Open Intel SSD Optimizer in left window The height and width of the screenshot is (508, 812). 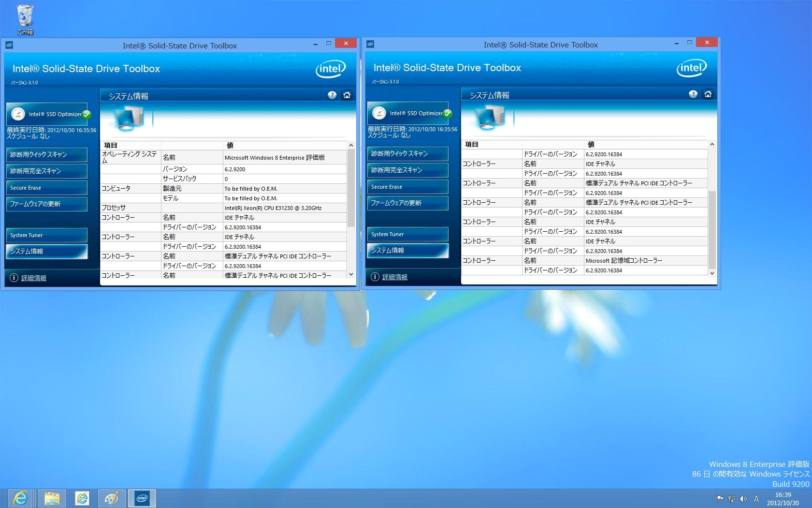coord(47,114)
